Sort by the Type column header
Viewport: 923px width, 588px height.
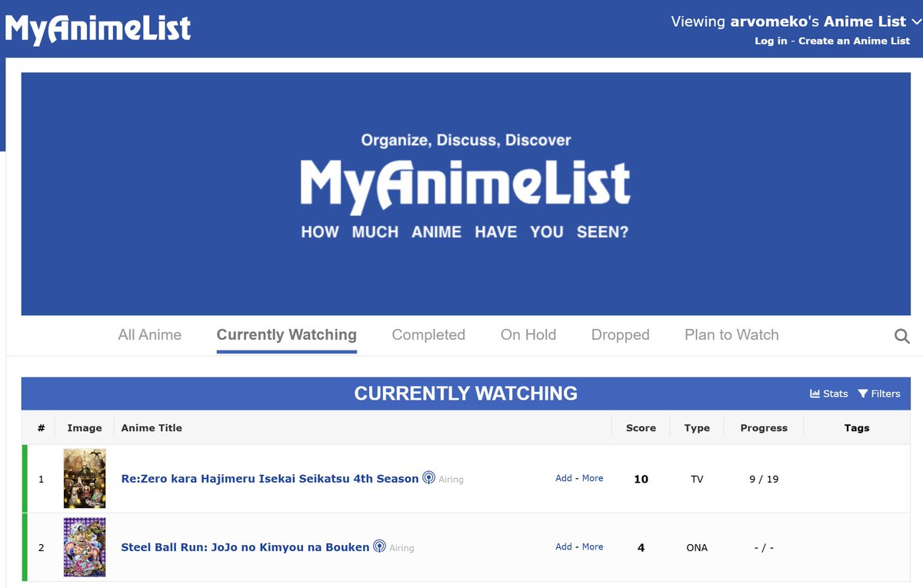pyautogui.click(x=697, y=427)
